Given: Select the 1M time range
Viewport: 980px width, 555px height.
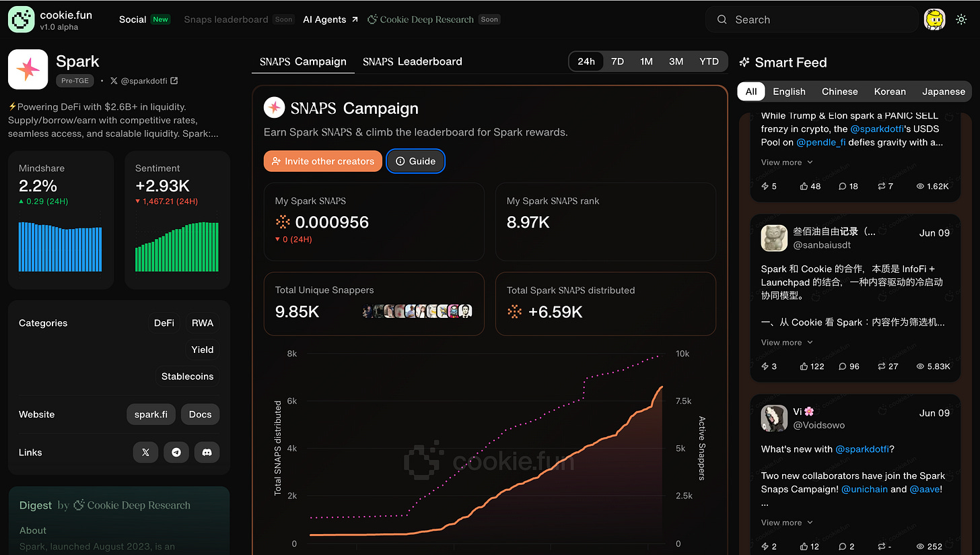Looking at the screenshot, I should pos(646,61).
